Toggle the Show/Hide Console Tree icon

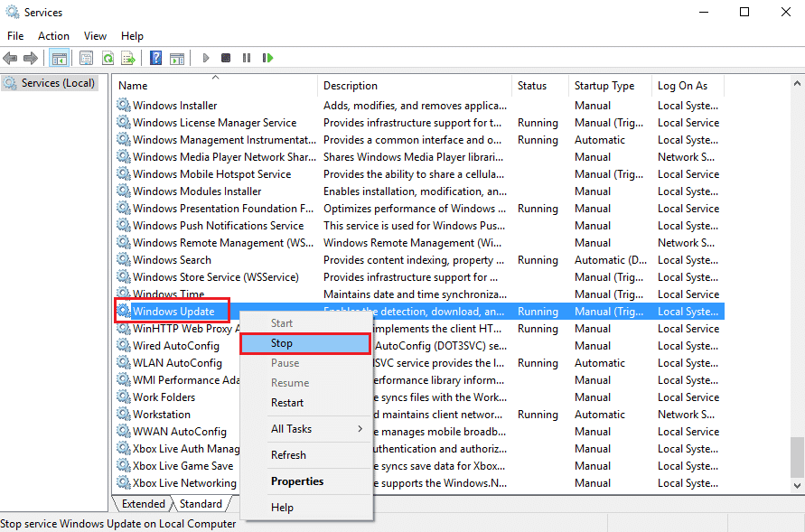pos(60,57)
